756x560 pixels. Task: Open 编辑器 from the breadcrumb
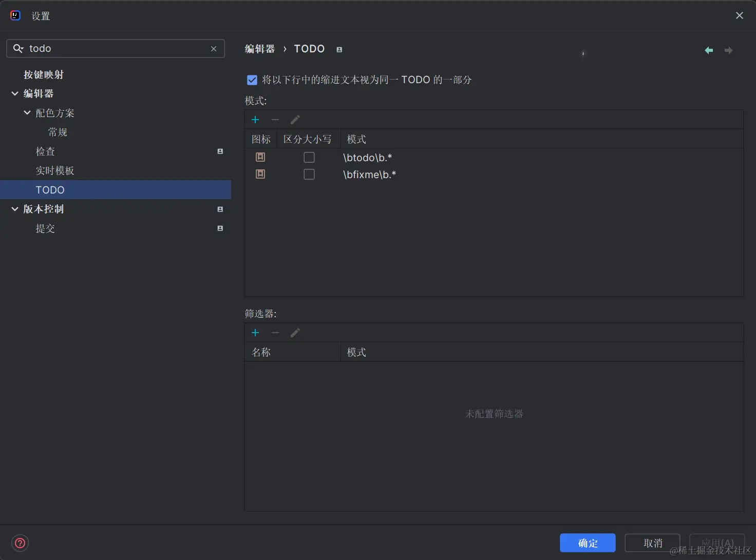tap(260, 48)
